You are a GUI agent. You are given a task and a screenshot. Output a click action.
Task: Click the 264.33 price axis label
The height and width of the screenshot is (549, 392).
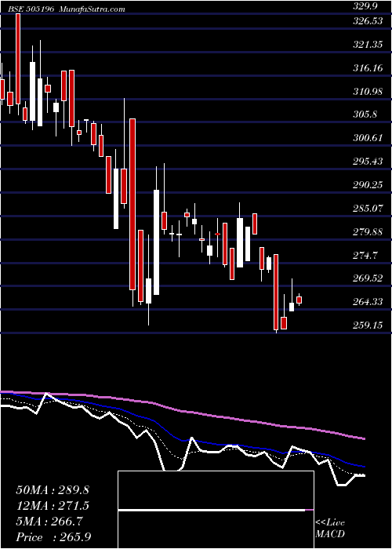pyautogui.click(x=367, y=302)
